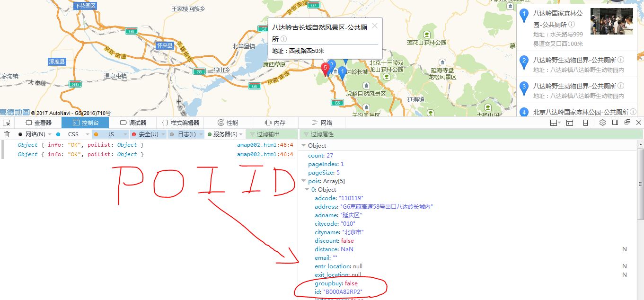This screenshot has height=300, width=644.
Task: Click red map marker number 5
Action: coord(325,69)
